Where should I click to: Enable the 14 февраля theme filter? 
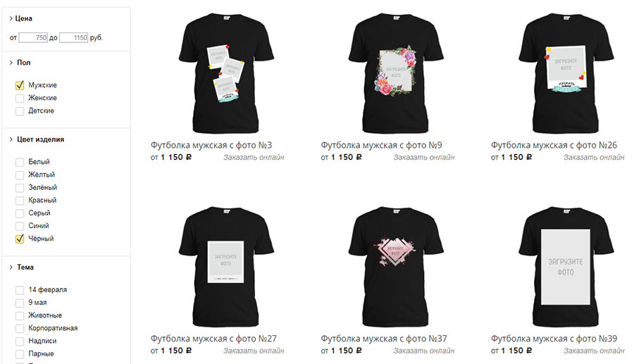coord(20,290)
